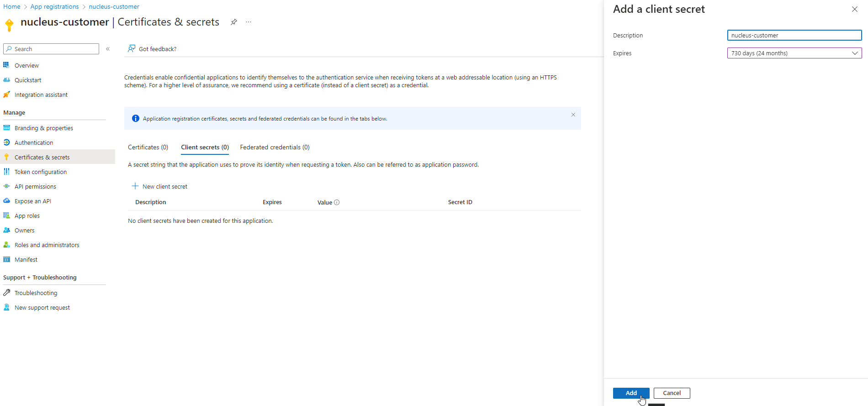Image resolution: width=868 pixels, height=406 pixels.
Task: Open Token configuration page
Action: pyautogui.click(x=41, y=172)
